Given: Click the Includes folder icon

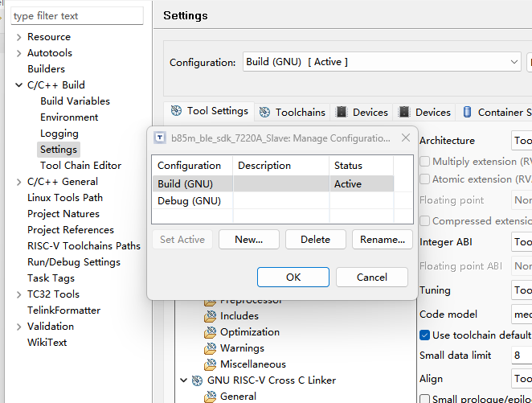Looking at the screenshot, I should 211,316.
